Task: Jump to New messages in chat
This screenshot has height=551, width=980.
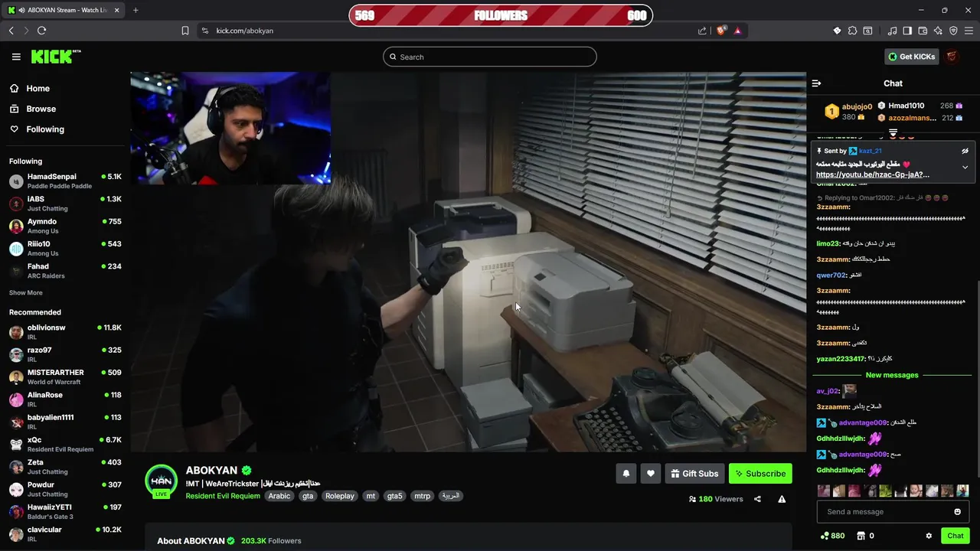Action: 892,375
